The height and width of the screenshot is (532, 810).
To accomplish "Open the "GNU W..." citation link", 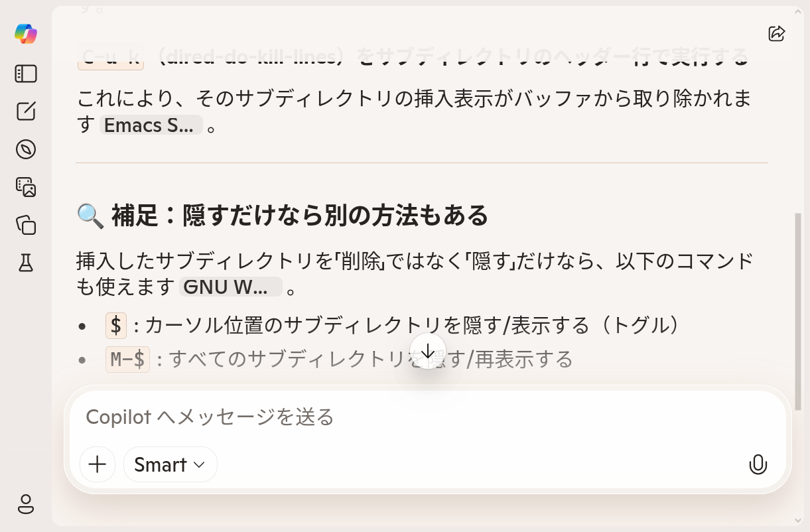I will coord(231,287).
